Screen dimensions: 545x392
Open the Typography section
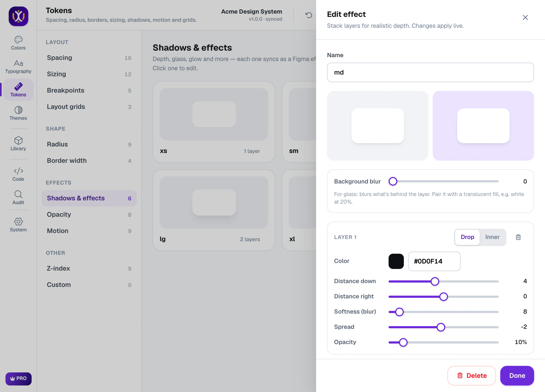point(18,67)
